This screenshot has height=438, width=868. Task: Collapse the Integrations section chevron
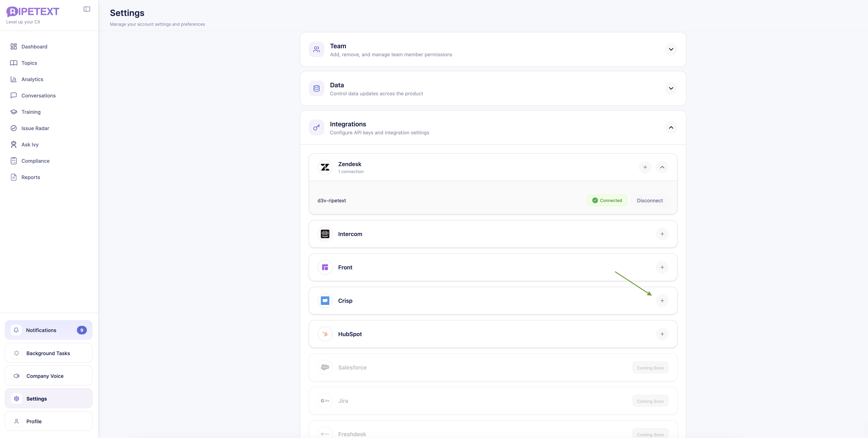point(671,128)
